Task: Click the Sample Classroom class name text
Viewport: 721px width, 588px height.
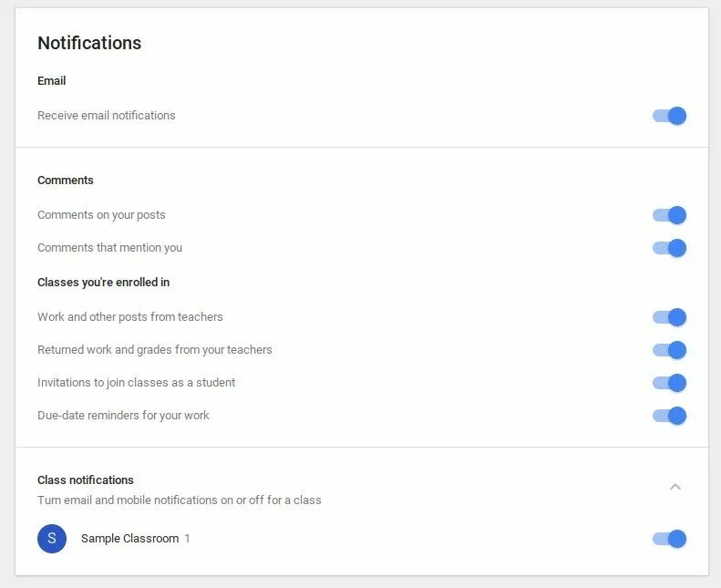Action: coord(129,539)
